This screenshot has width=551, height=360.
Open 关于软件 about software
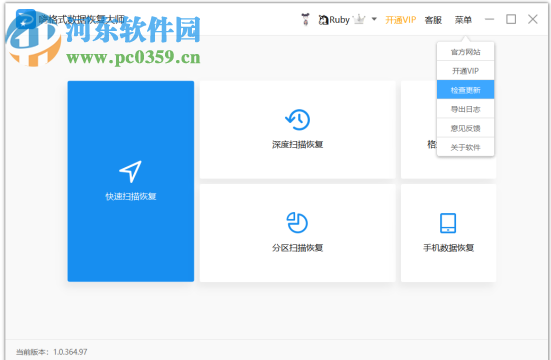pos(465,147)
